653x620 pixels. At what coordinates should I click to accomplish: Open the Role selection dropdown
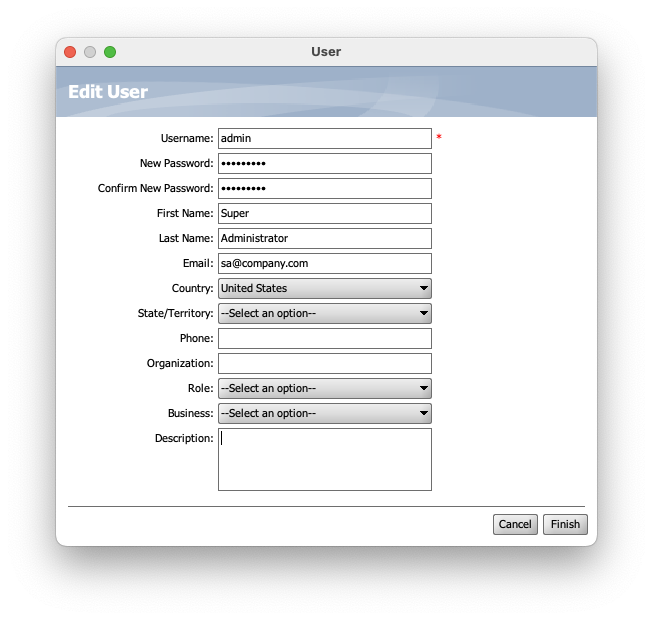pos(324,388)
